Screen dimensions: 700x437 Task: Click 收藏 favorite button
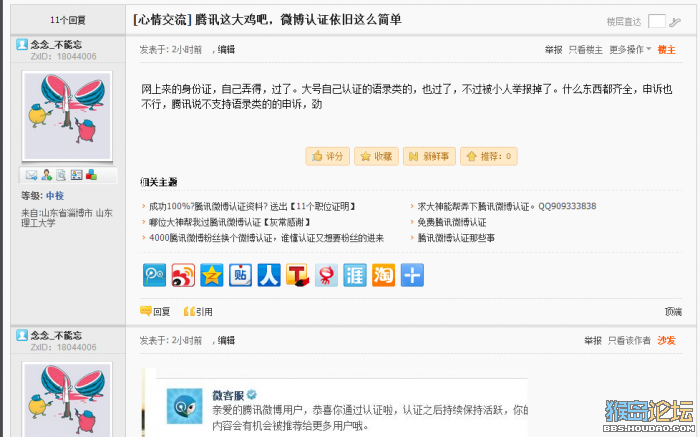(376, 156)
